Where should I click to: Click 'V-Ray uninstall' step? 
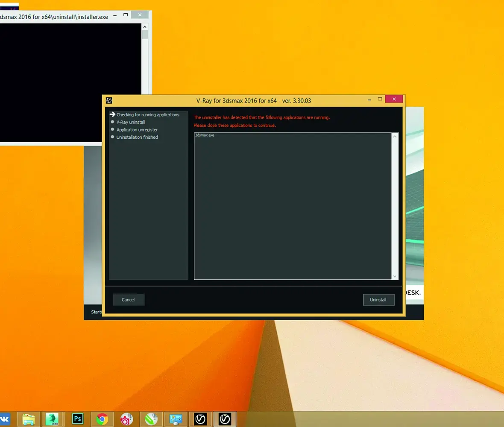pyautogui.click(x=131, y=122)
